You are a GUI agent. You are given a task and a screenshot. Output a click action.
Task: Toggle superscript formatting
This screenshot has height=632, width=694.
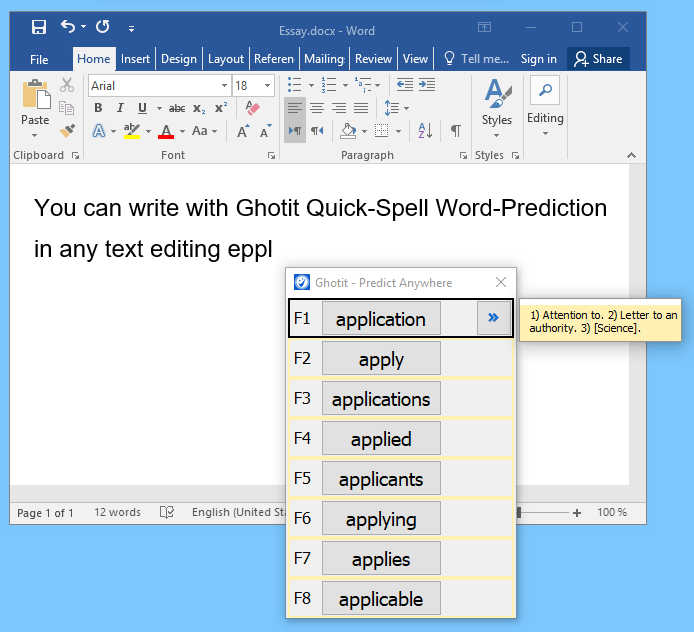(x=221, y=108)
